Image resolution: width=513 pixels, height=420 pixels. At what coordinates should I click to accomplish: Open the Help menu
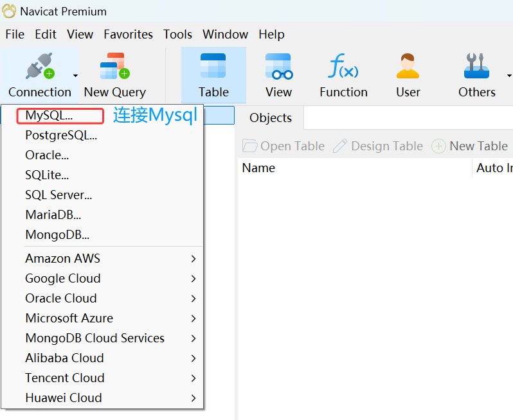click(271, 34)
